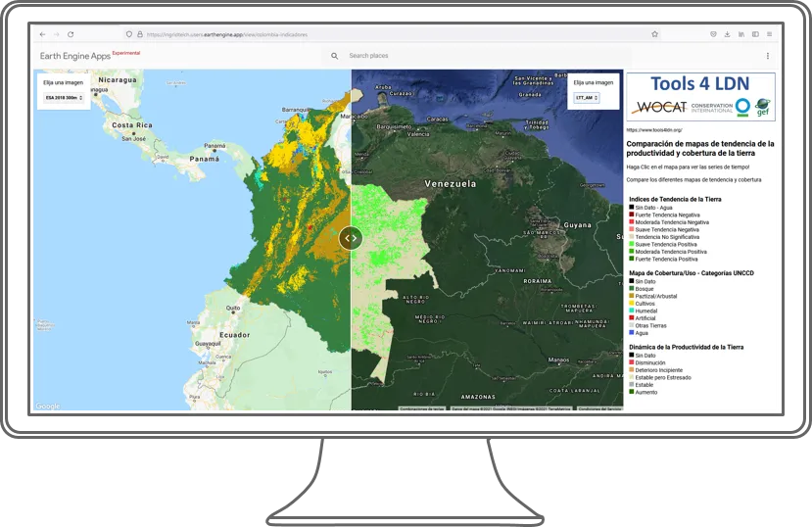812x527 pixels.
Task: Click the Google logo on the map
Action: point(47,407)
